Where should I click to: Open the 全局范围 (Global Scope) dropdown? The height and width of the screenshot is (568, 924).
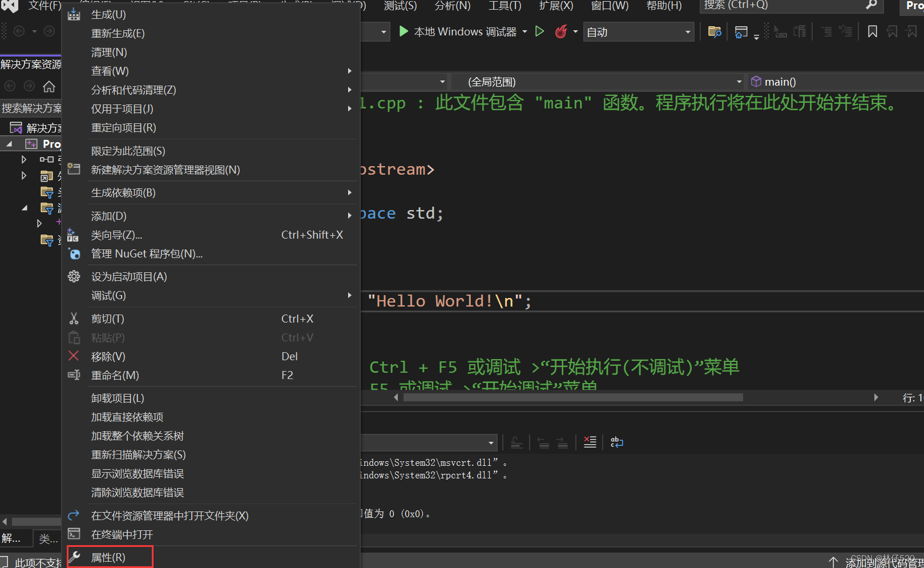tap(598, 82)
